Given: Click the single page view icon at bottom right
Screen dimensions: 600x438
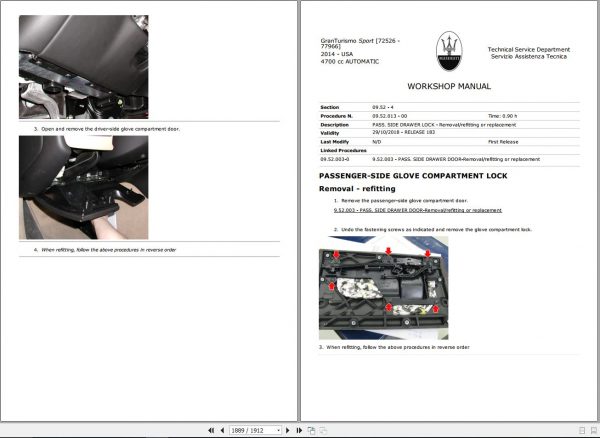Looking at the screenshot, I should coord(582,431).
